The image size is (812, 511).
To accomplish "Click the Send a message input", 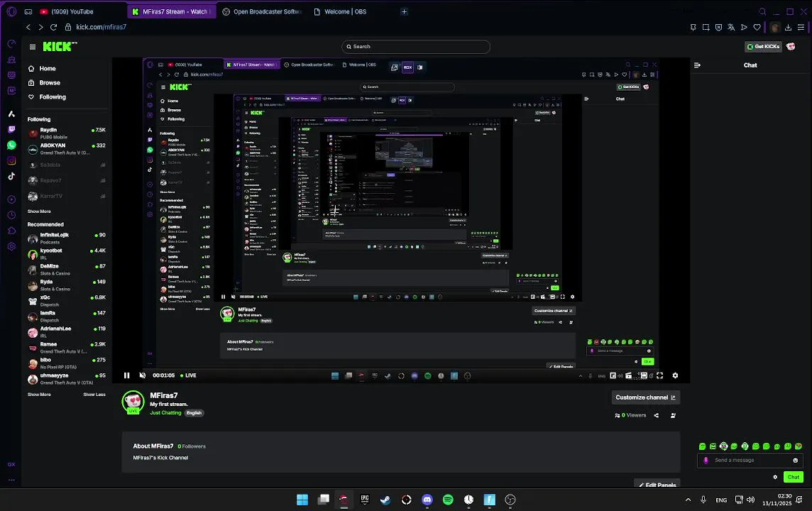I will [x=750, y=461].
